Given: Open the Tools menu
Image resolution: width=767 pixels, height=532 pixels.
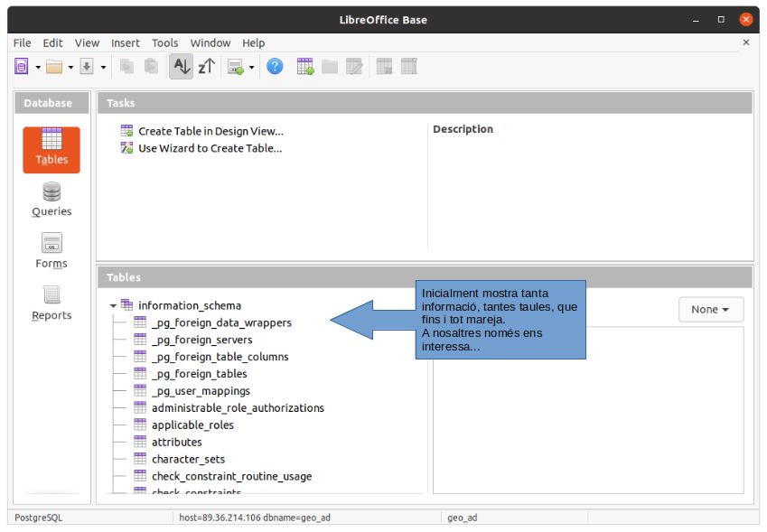Looking at the screenshot, I should 164,43.
